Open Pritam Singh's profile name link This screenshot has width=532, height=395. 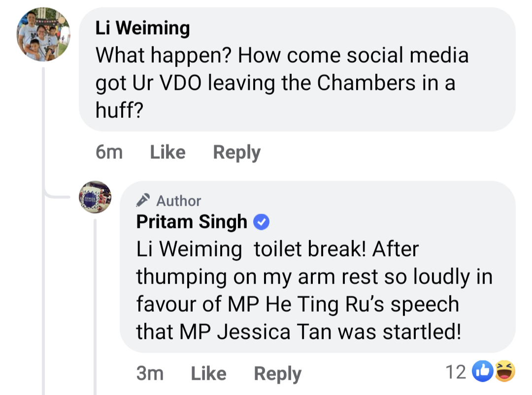[x=192, y=222]
